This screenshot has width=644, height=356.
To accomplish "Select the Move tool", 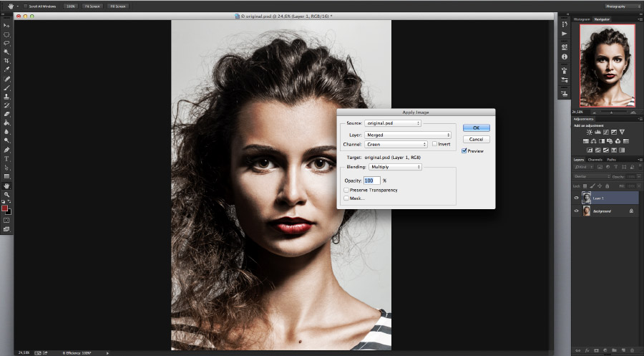I will pos(6,26).
